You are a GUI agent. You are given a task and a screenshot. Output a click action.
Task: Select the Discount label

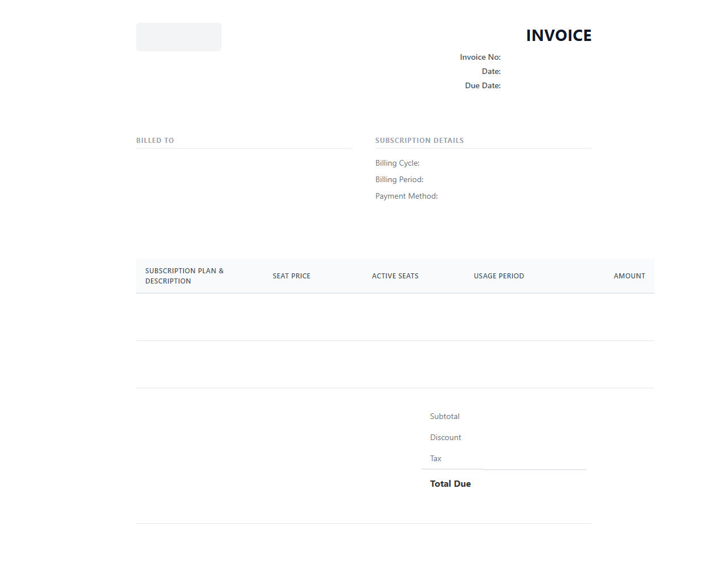[x=445, y=437]
